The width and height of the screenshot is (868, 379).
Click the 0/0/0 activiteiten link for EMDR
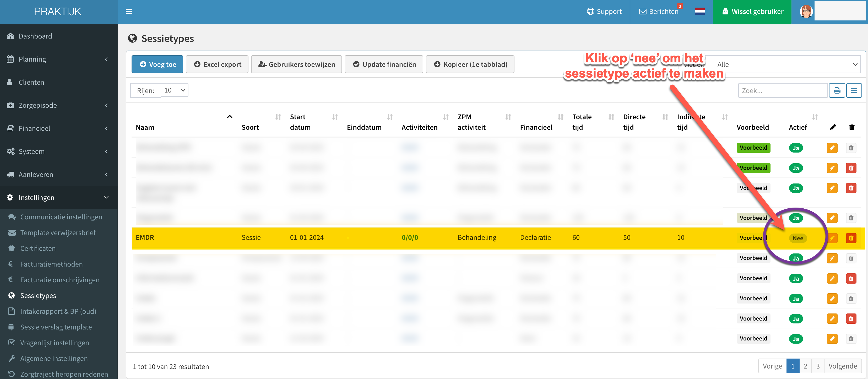tap(409, 237)
